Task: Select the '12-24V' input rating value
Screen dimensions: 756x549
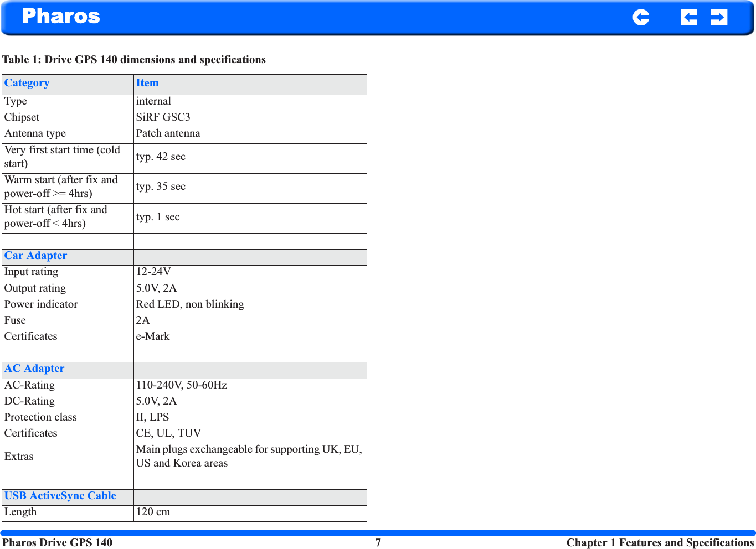Action: pos(153,272)
